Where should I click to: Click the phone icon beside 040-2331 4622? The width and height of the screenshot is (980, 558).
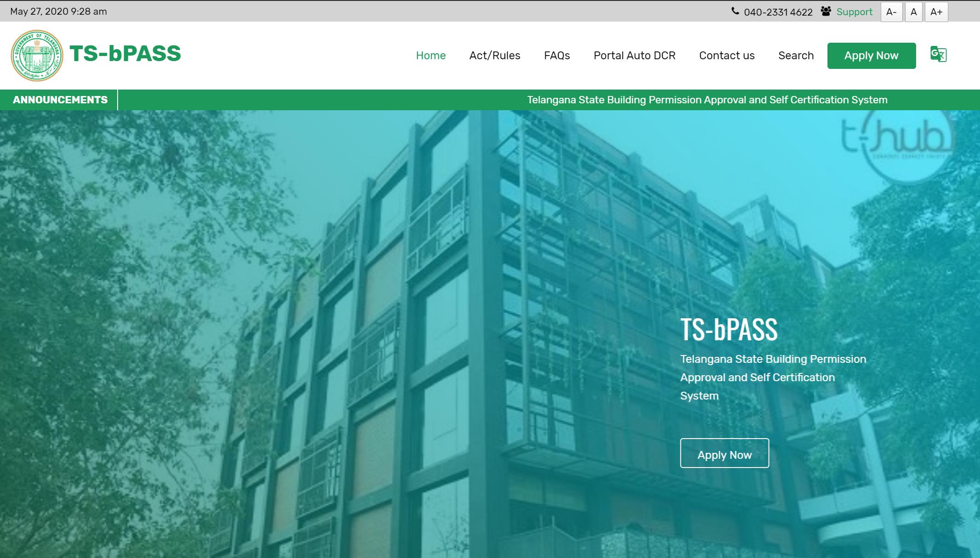735,11
